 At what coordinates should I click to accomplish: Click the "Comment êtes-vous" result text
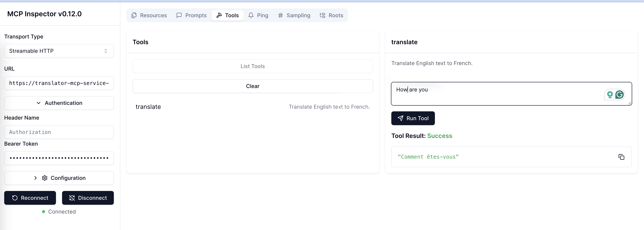428,157
